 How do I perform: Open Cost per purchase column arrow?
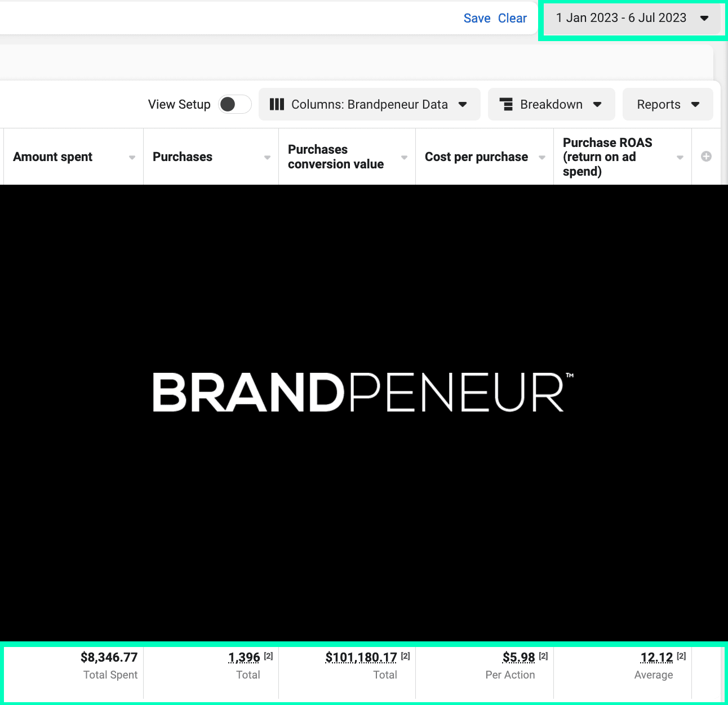(x=542, y=157)
